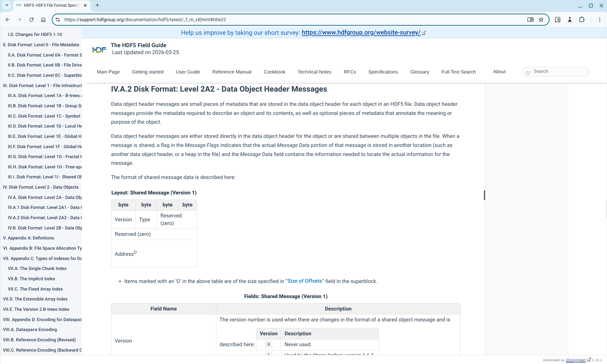
Task: Click the search magnifier dropdown icon
Action: click(528, 73)
